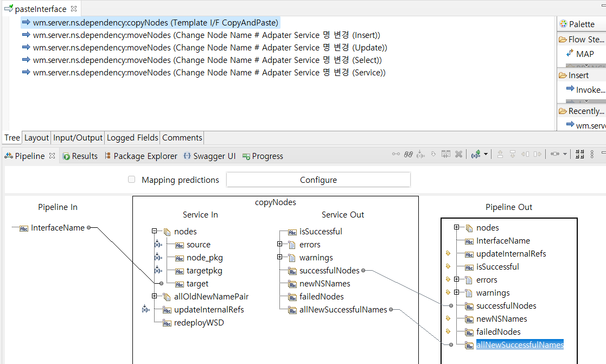Select the allNewSuccessfulNames variable in Pipeline Out

pos(519,345)
